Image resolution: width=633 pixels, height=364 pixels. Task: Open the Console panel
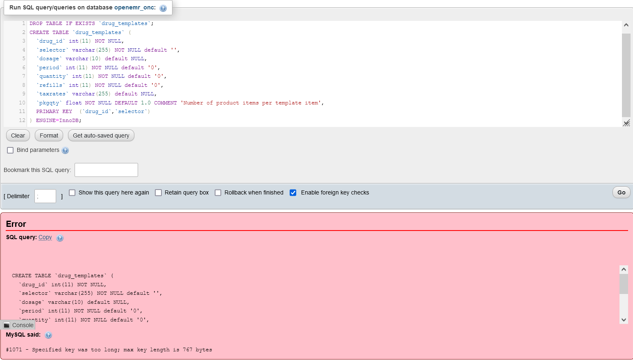coord(18,325)
